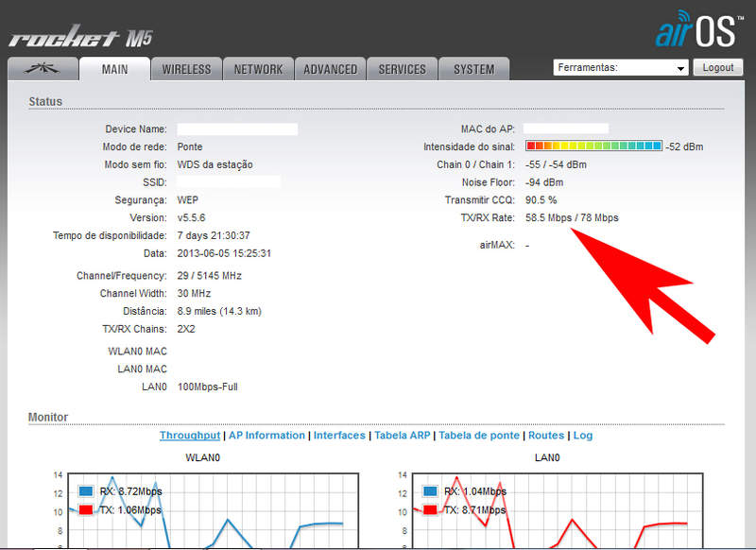
Task: Click the signal strength color bar
Action: [593, 146]
